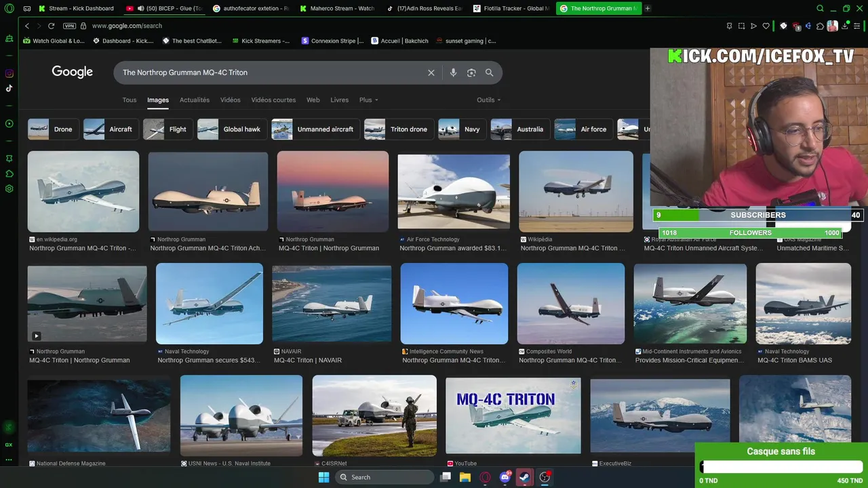Screen dimensions: 868x488
Task: Switch to Maherco Stream browser tab
Action: [x=337, y=8]
